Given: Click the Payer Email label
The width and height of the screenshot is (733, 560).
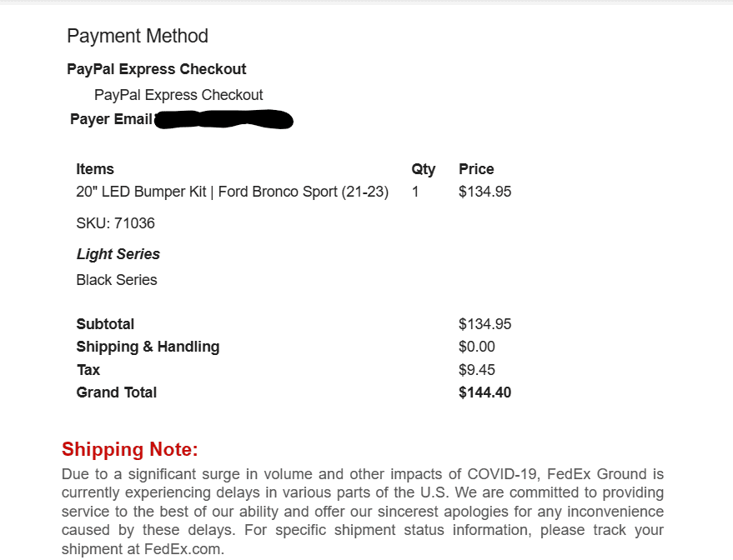Looking at the screenshot, I should point(112,119).
